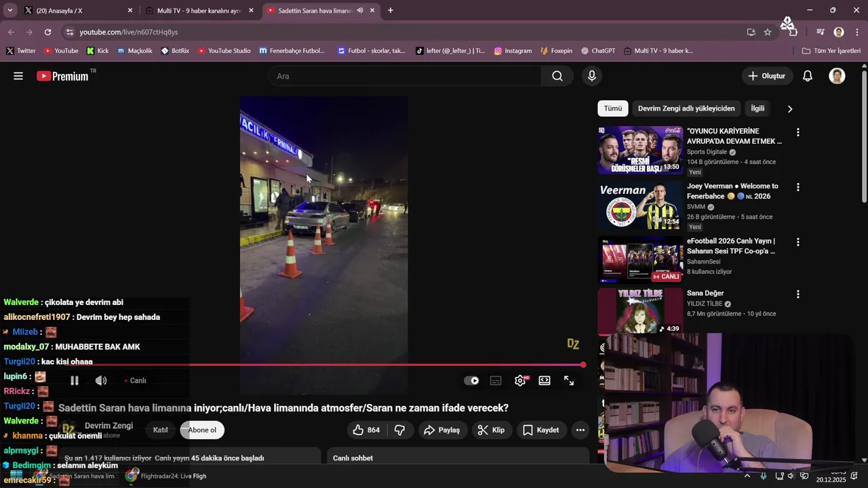Pause the live stream

75,381
